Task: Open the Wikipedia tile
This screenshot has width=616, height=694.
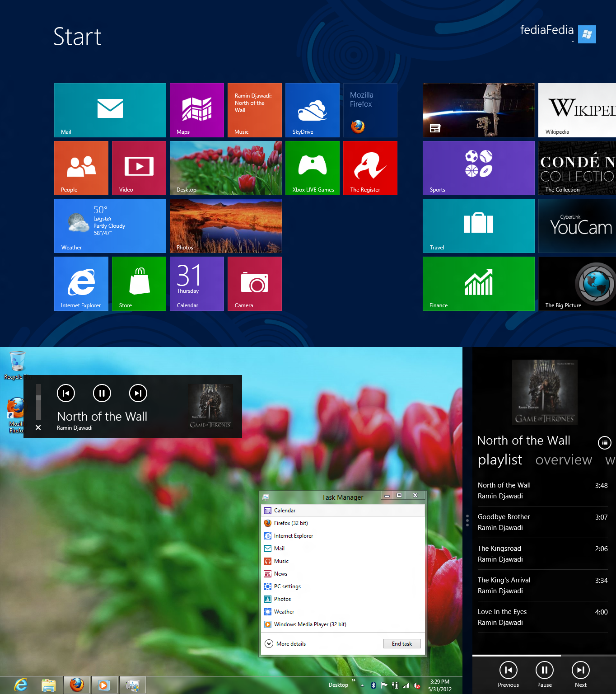Action: pos(577,110)
